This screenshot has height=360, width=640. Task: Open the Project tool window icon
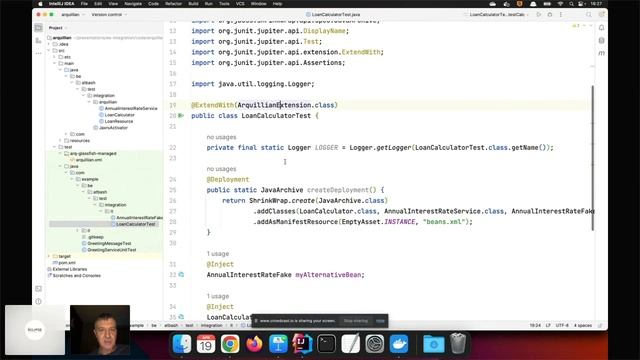point(38,28)
